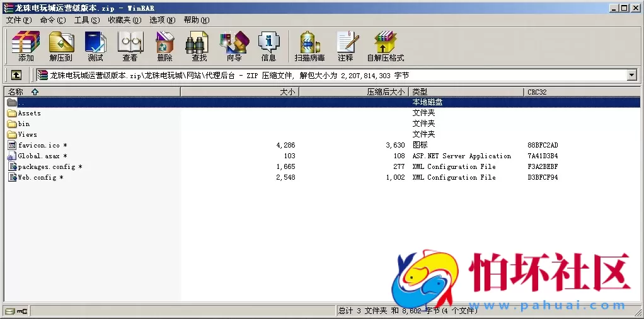The width and height of the screenshot is (644, 319).
Task: Click 自解压格式 (SFX) toolbar icon
Action: (x=385, y=46)
